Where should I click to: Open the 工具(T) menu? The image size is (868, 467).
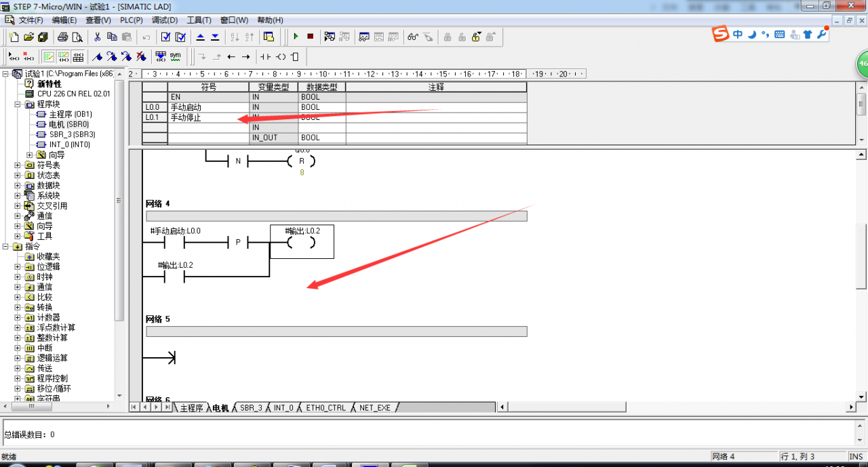pyautogui.click(x=199, y=20)
